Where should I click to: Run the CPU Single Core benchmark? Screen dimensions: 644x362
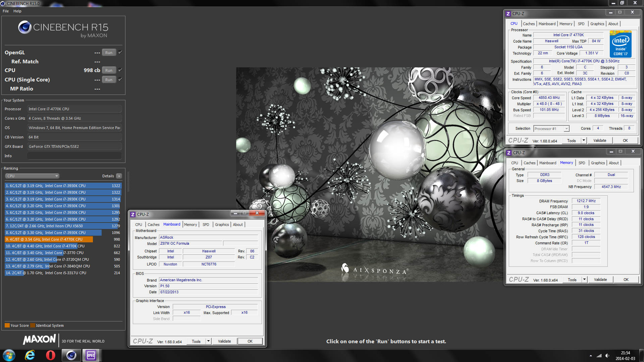tap(109, 80)
